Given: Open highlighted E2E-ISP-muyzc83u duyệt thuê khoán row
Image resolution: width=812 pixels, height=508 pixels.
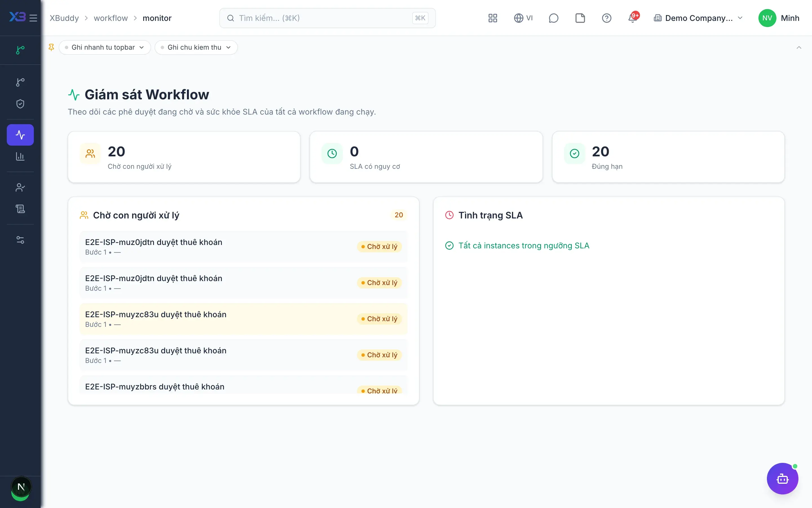Looking at the screenshot, I should click(x=243, y=319).
